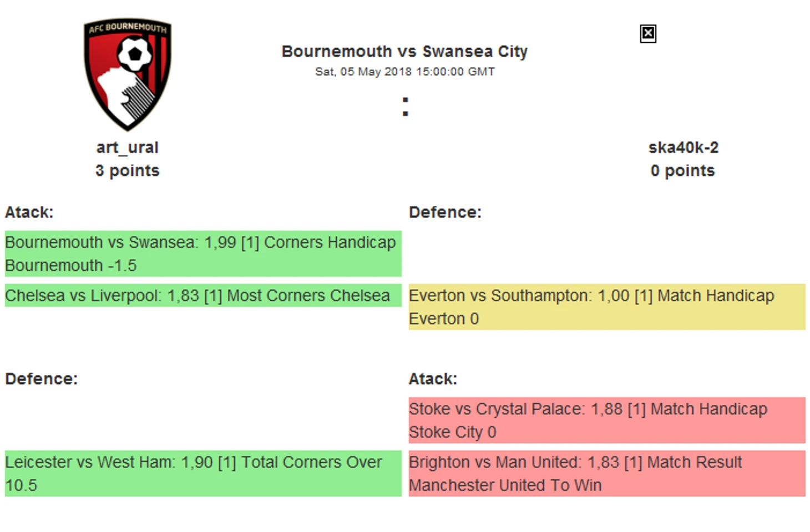Select the Chelsea vs Liverpool Most Corners bet

[202, 296]
